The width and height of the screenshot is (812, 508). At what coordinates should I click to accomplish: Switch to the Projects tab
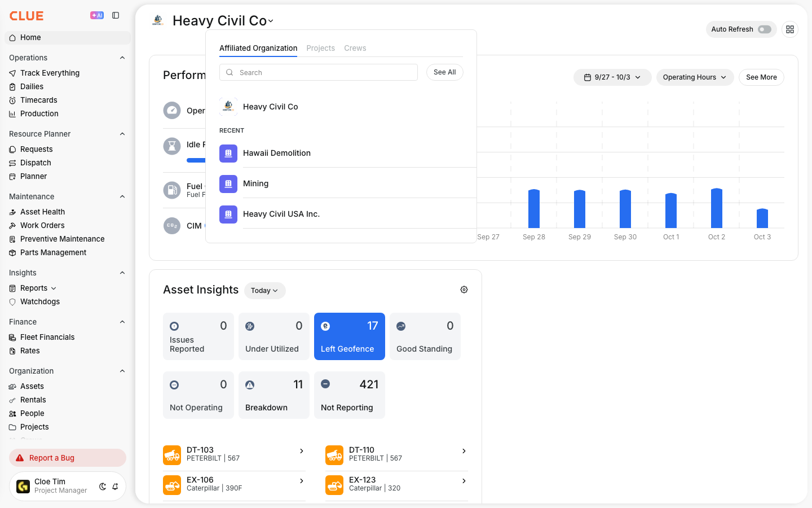pos(320,48)
